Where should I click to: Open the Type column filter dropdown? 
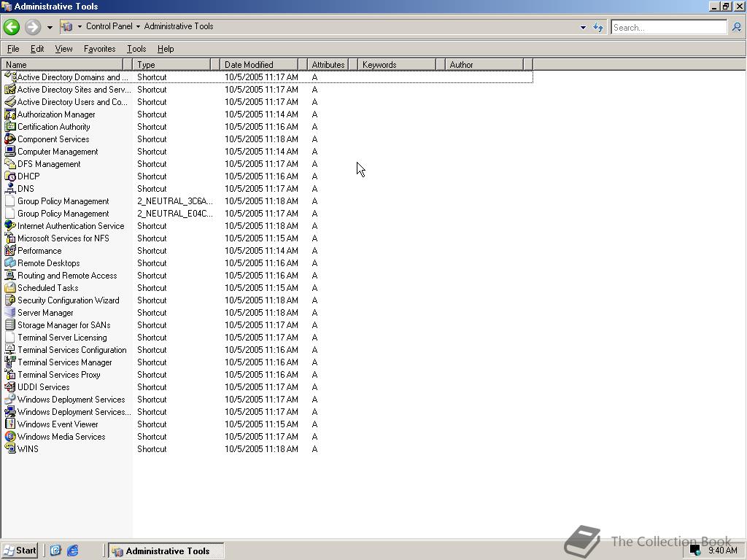click(215, 64)
